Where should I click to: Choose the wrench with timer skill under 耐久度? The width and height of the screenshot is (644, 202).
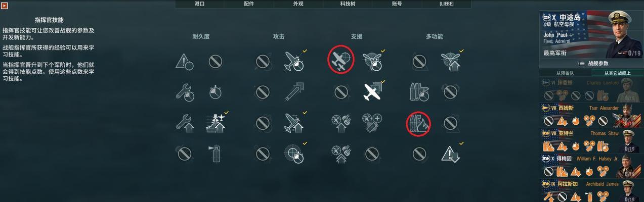point(184,92)
